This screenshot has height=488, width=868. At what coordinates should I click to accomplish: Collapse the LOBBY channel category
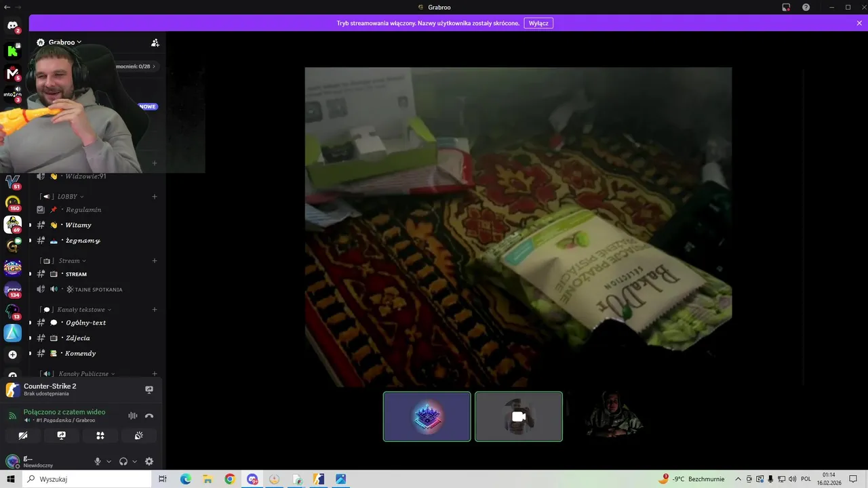pyautogui.click(x=70, y=197)
